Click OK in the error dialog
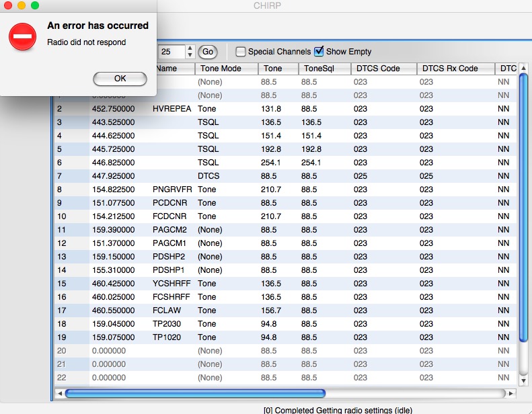The width and height of the screenshot is (532, 414). pyautogui.click(x=120, y=79)
